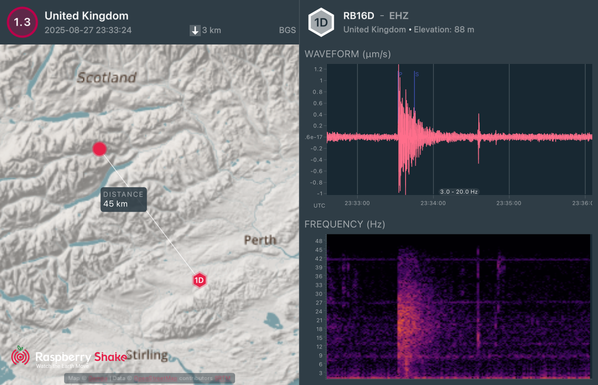This screenshot has width=598, height=385.
Task: Click the Scotland map label
Action: pyautogui.click(x=106, y=77)
